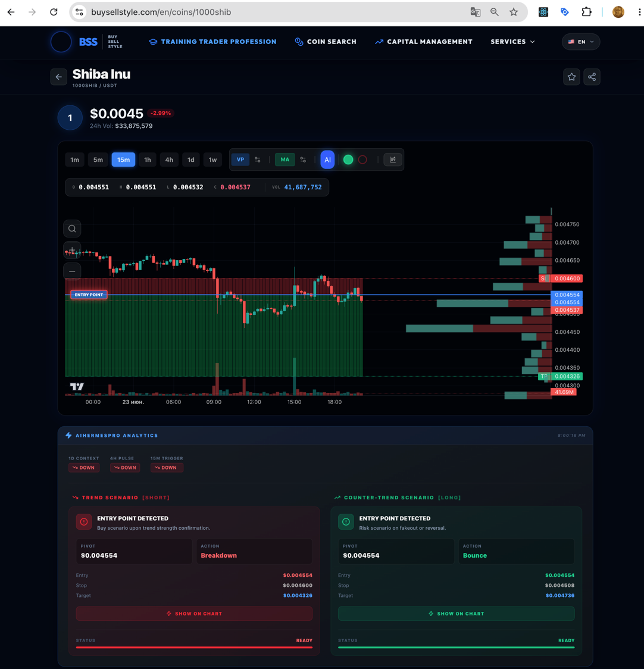Open the browser three-dot menu
Screen dimensions: 644x669
pos(639,12)
